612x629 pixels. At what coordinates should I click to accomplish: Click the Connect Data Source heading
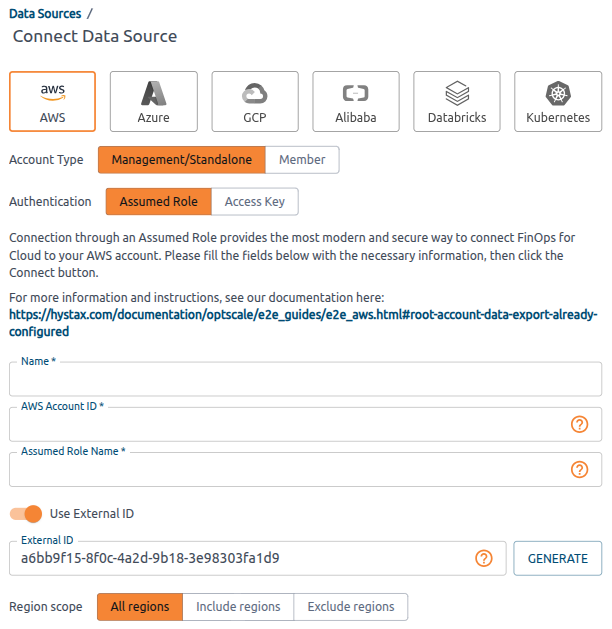95,36
